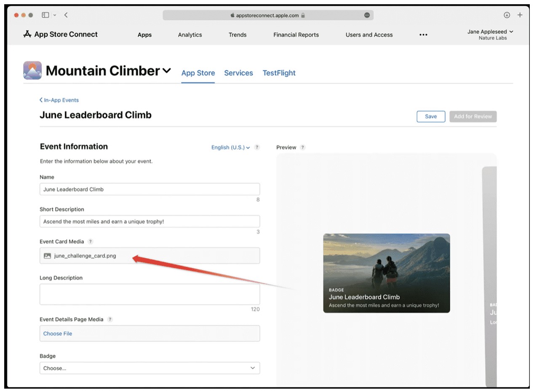Click the Mountain Climber app icon
The height and width of the screenshot is (392, 534).
32,70
